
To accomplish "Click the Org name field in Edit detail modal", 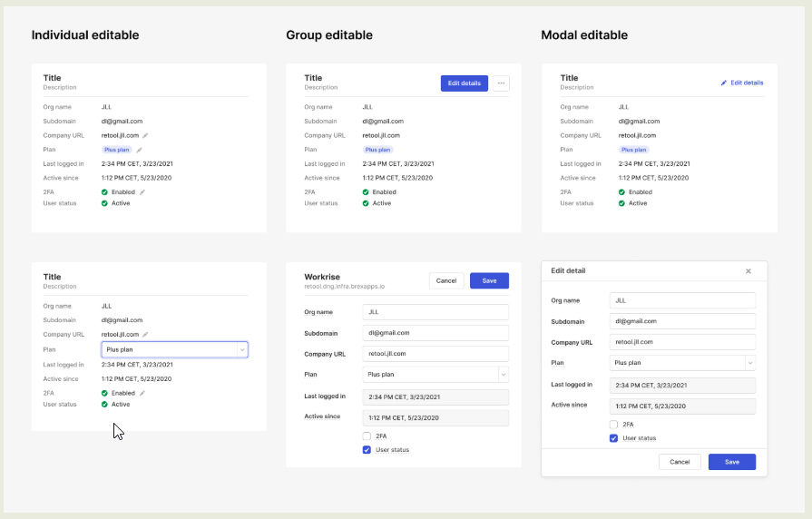I will click(x=682, y=300).
